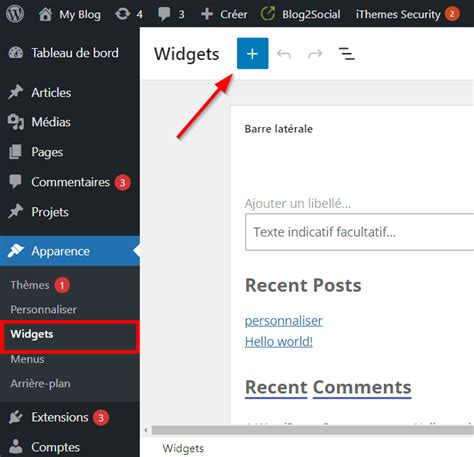Click the WordPress logo icon
Viewport: 474px width, 457px height.
click(15, 14)
